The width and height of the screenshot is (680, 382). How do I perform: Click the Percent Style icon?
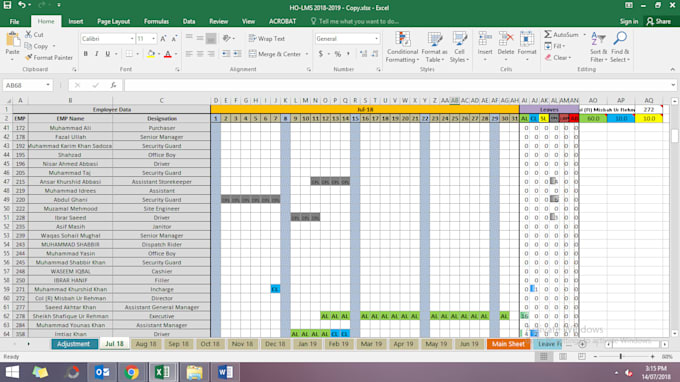point(337,54)
